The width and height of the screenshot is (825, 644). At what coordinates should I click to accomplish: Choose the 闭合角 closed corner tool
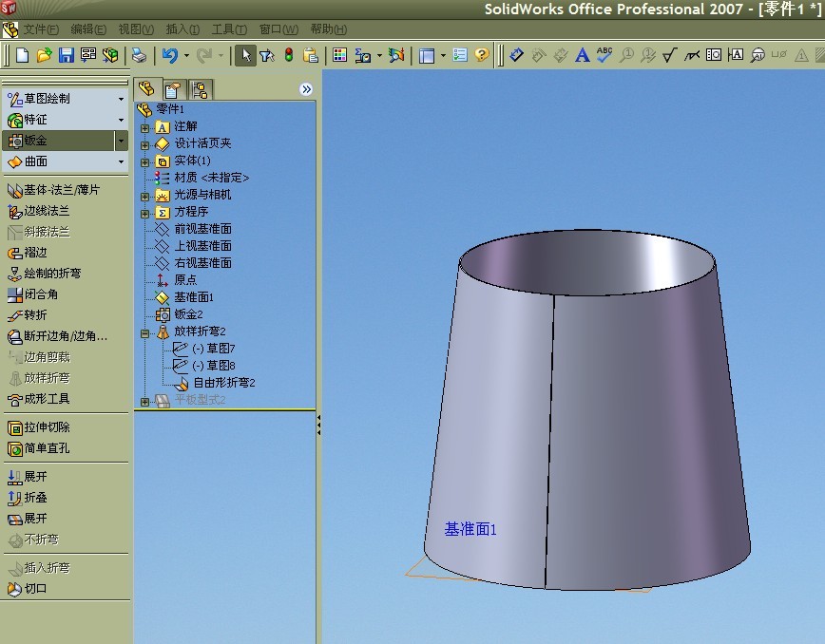(x=32, y=294)
